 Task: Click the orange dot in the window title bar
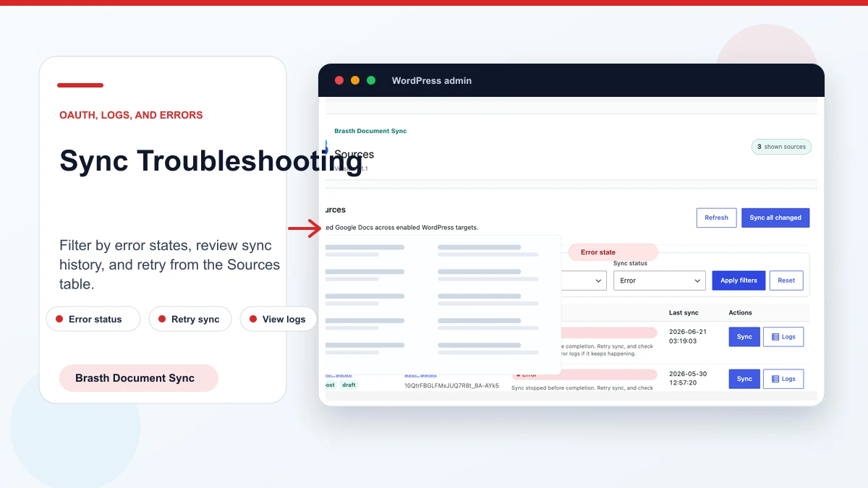[x=355, y=80]
